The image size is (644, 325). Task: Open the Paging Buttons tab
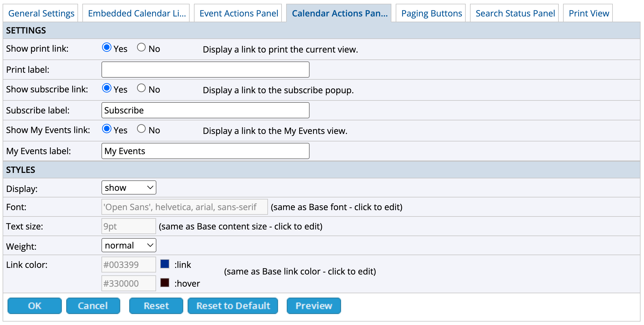[x=431, y=13]
